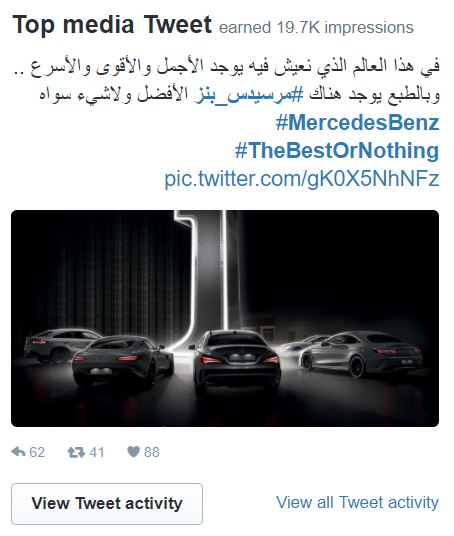Like the tweet with the heart icon
Image resolution: width=454 pixels, height=536 pixels.
[133, 452]
